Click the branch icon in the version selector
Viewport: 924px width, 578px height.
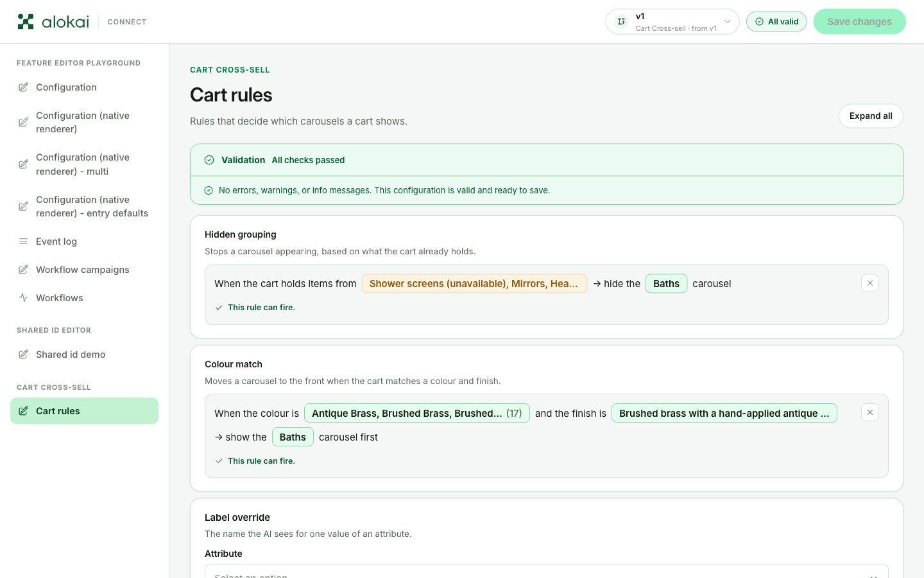pyautogui.click(x=621, y=22)
